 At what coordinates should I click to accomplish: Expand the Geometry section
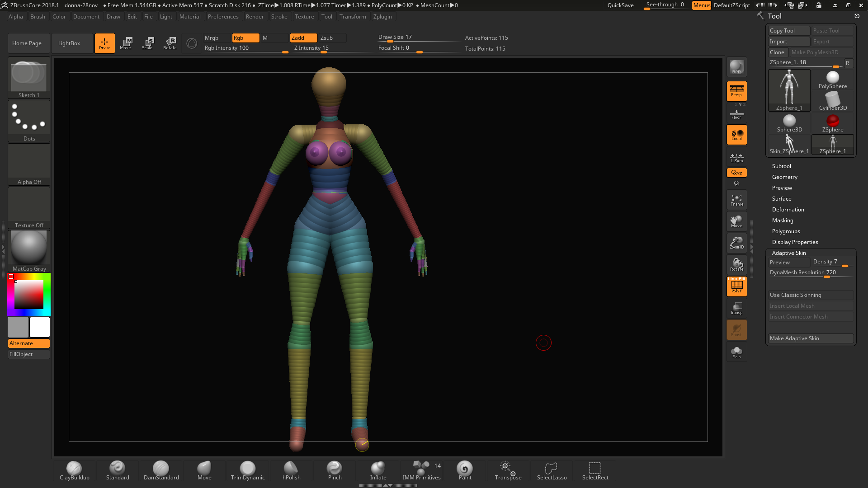pyautogui.click(x=784, y=177)
